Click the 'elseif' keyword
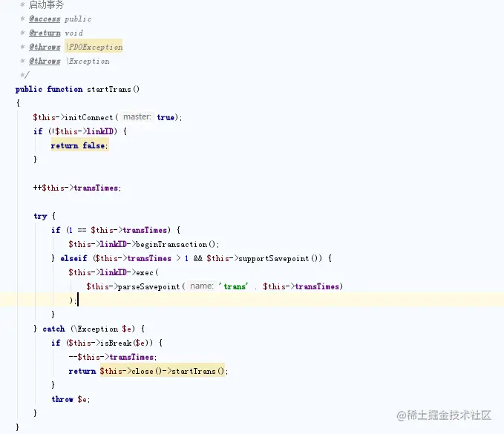Screen dimensions: 504x434 pyautogui.click(x=73, y=258)
